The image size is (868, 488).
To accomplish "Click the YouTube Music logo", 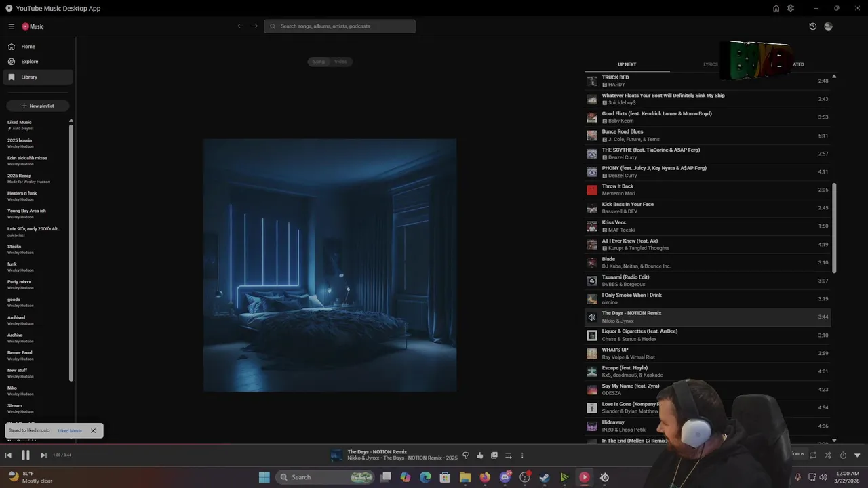I will (33, 26).
